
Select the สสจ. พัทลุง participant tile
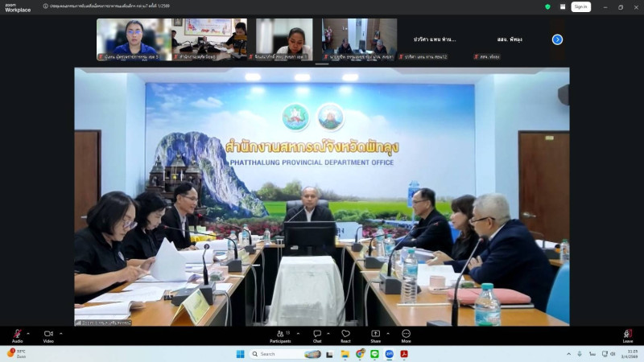coord(509,39)
